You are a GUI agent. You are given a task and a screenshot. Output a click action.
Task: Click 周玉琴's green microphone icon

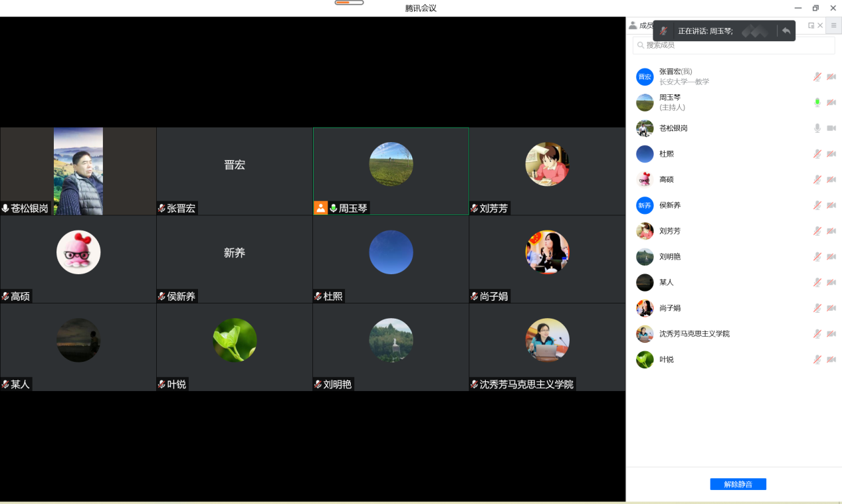(817, 102)
